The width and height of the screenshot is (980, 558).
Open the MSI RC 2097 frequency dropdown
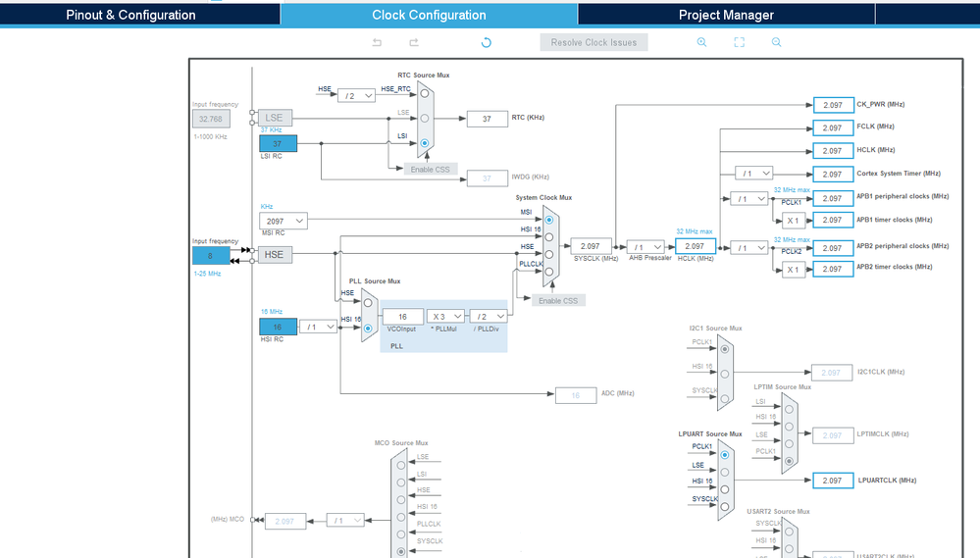pyautogui.click(x=284, y=222)
